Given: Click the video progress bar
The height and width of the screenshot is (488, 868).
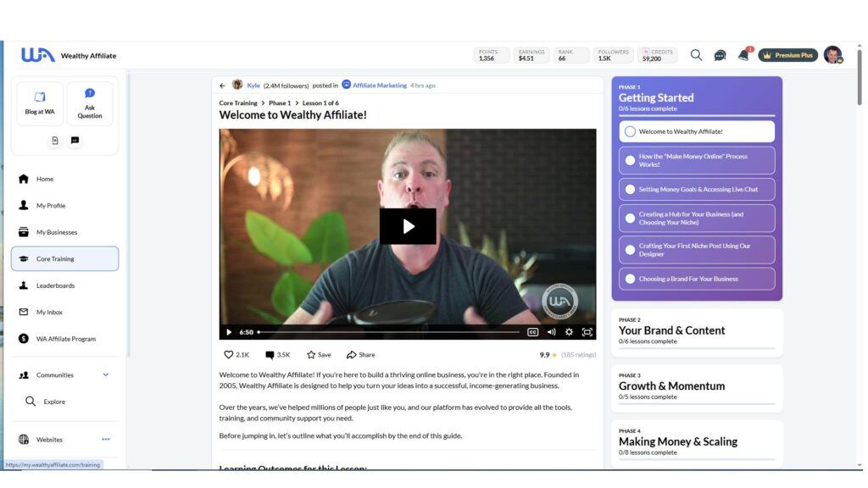Looking at the screenshot, I should click(388, 332).
